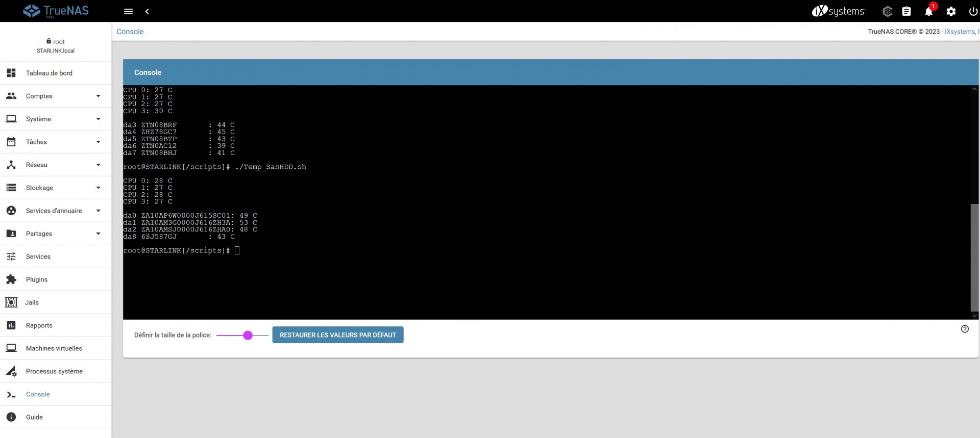Image resolution: width=980 pixels, height=438 pixels.
Task: Click the Comptes people icon
Action: coord(11,96)
